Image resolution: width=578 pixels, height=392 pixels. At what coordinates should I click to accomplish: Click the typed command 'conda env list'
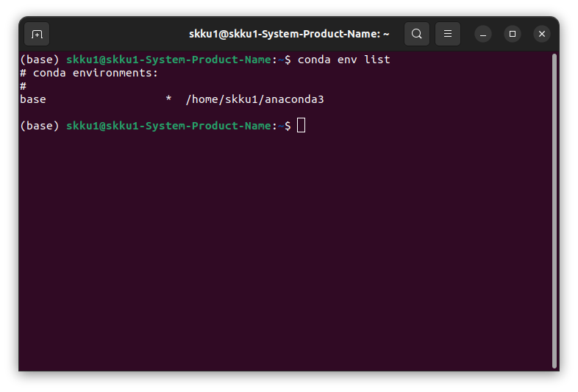pyautogui.click(x=343, y=60)
